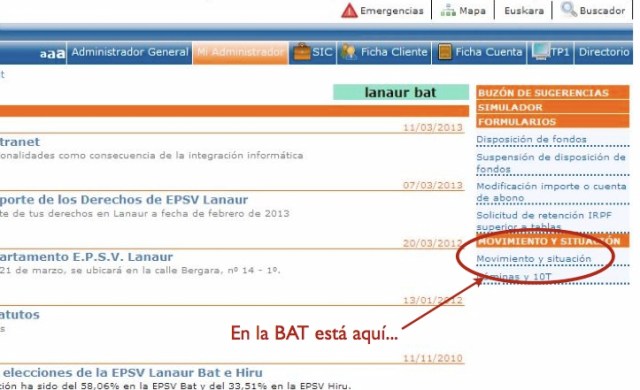
Task: Open Suspensión de disposición de fondos link
Action: click(x=551, y=163)
